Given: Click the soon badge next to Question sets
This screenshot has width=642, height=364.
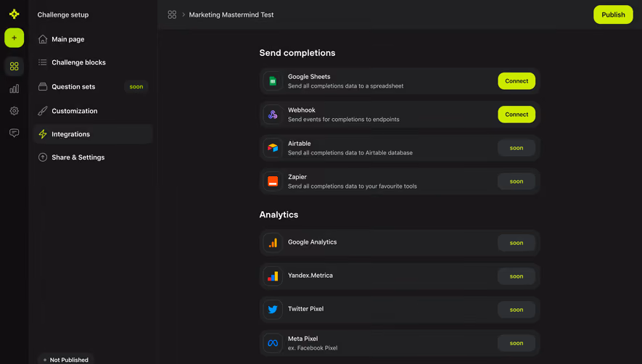Looking at the screenshot, I should pyautogui.click(x=136, y=86).
